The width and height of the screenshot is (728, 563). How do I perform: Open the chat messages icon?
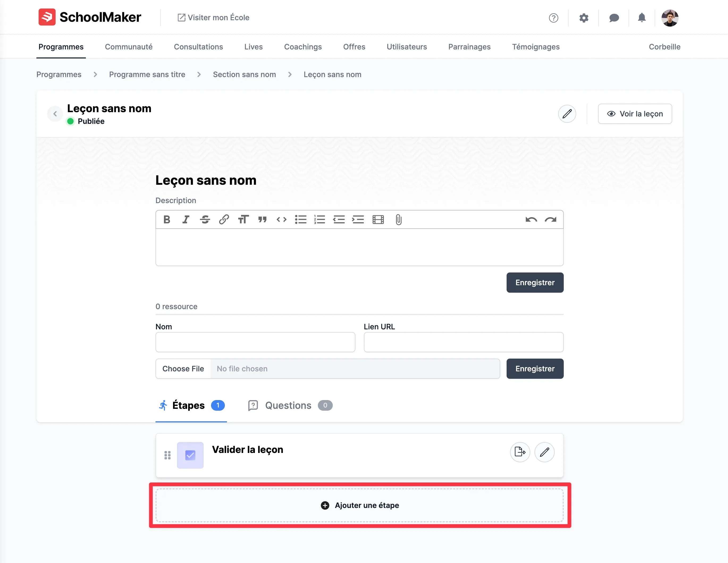(x=614, y=18)
